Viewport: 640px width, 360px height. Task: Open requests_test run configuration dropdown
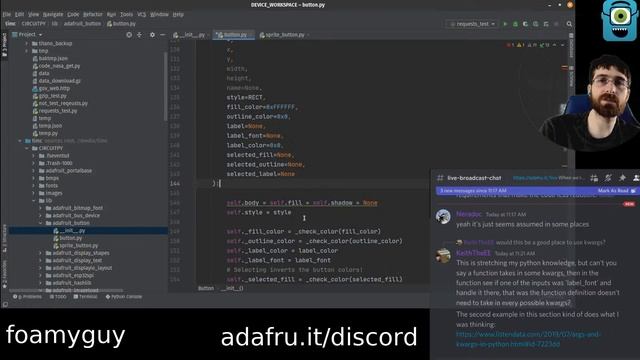coord(473,24)
